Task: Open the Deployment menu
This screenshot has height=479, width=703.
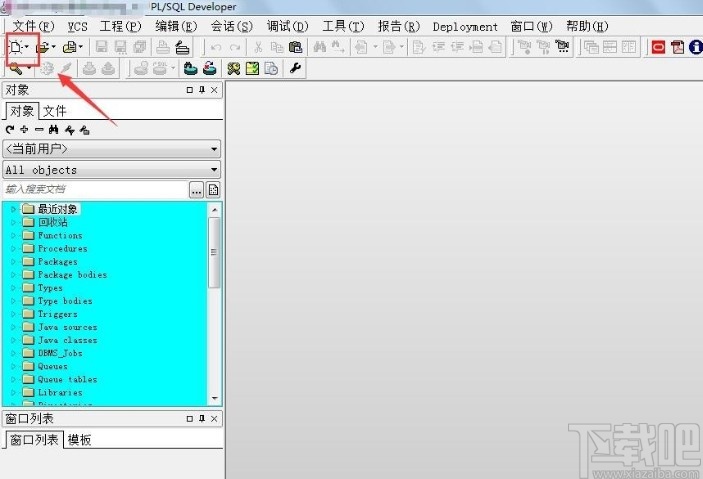Action: (x=465, y=27)
